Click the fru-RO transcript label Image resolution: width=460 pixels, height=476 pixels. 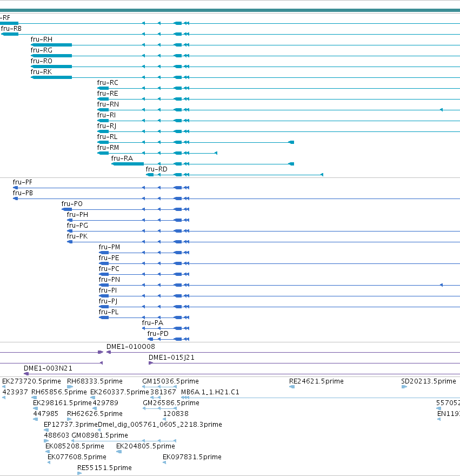click(x=42, y=61)
